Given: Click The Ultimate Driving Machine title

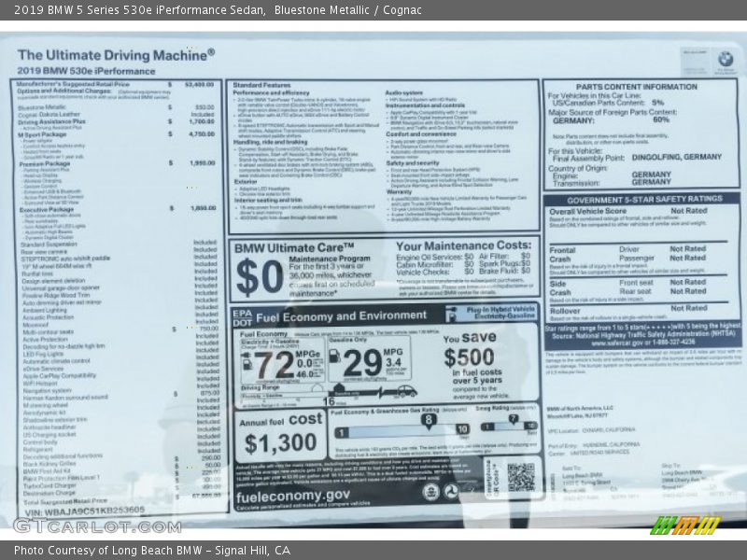Looking at the screenshot, I should (116, 55).
